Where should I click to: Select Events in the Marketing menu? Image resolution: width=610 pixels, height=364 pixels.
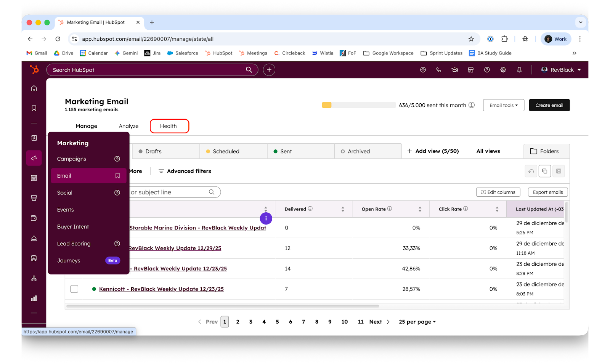(x=88, y=210)
